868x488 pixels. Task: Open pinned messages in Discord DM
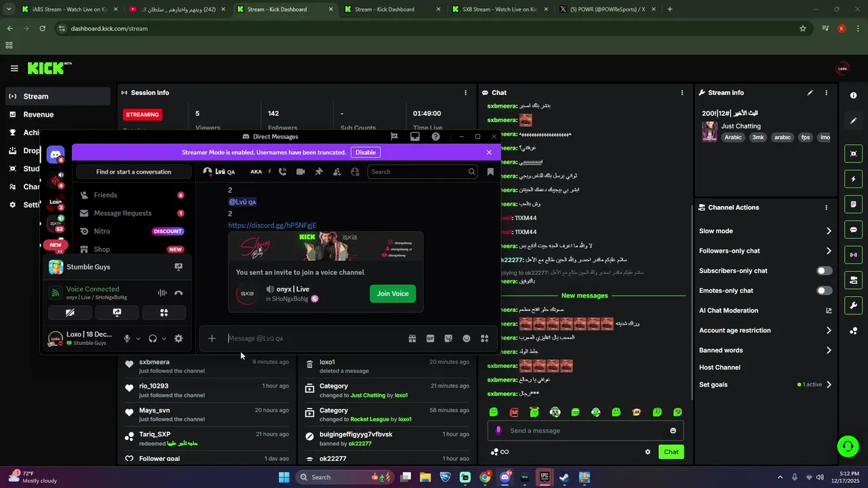tap(319, 172)
